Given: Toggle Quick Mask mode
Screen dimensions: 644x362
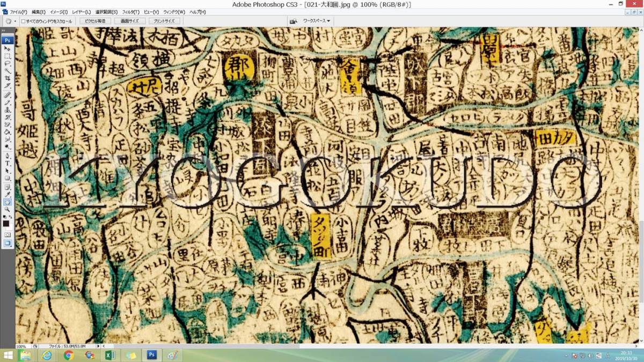Looking at the screenshot, I should tap(8, 234).
